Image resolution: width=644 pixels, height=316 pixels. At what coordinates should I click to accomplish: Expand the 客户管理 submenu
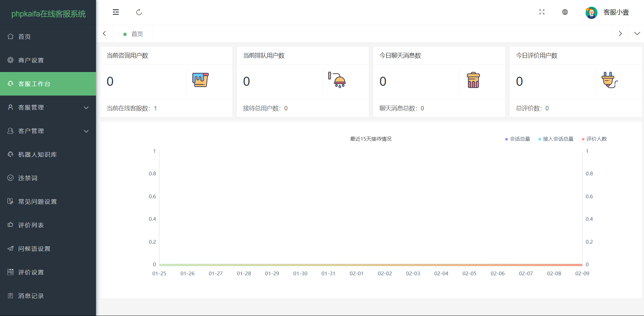[48, 131]
